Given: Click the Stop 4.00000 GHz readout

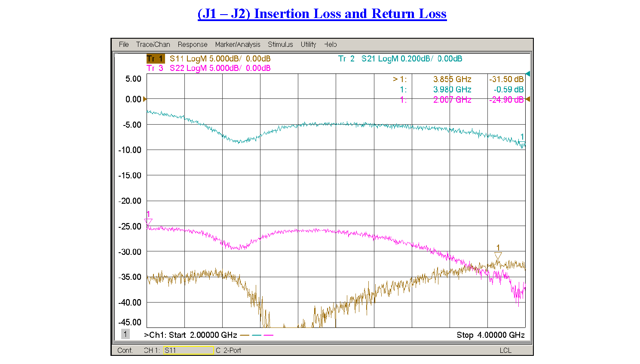Looking at the screenshot, I should click(x=490, y=335).
